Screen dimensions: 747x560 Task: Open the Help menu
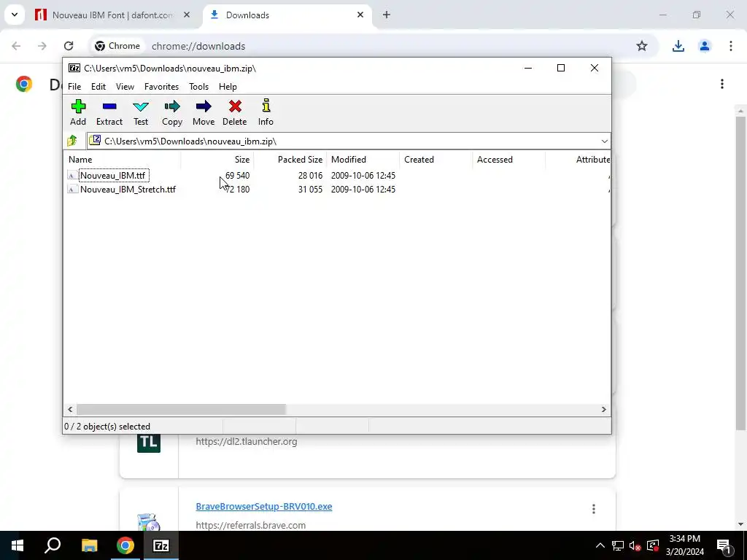point(228,87)
